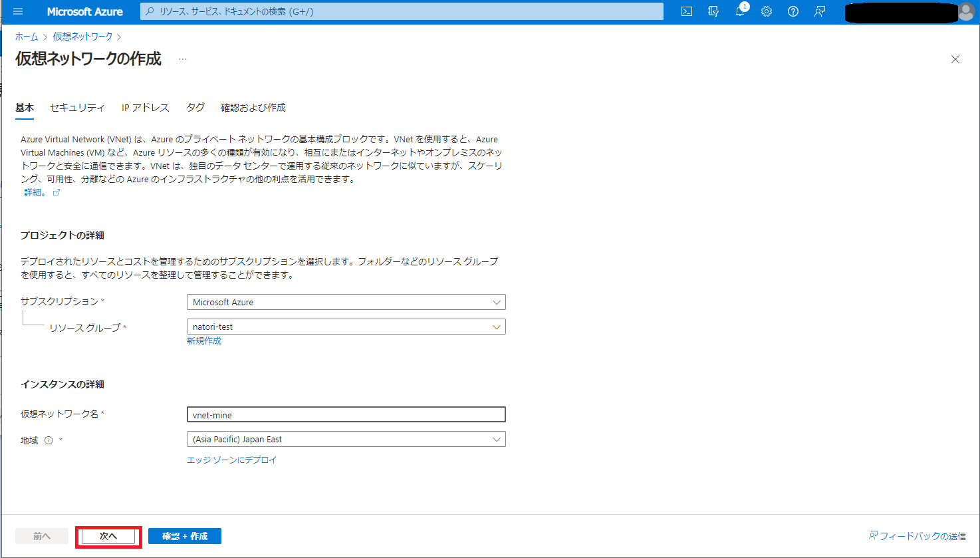Open portal settings gear

[767, 11]
